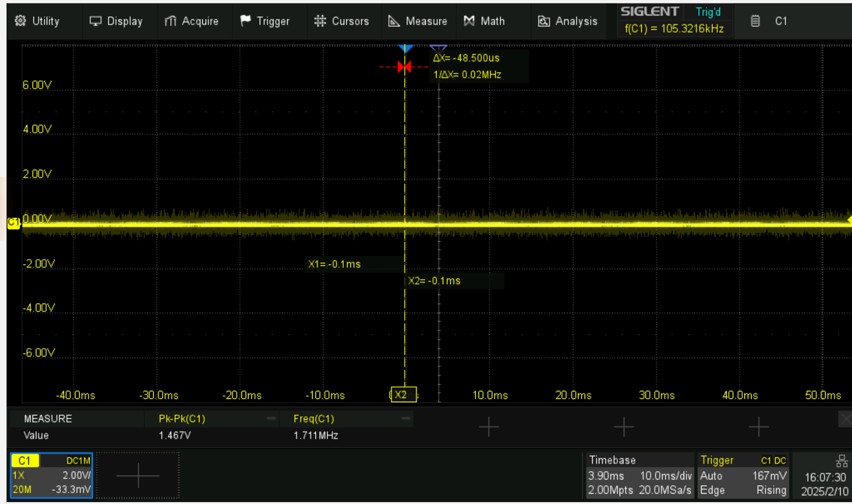Select the purple X1 cursor marker at top
Image resolution: width=852 pixels, height=504 pixels.
[x=438, y=48]
